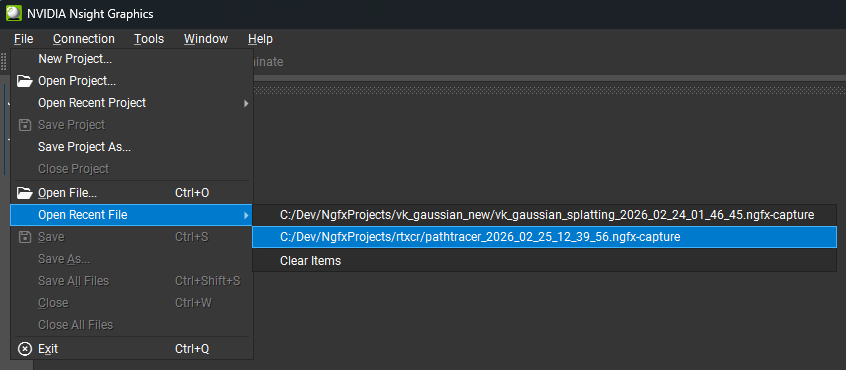Screen dimensions: 846x370
Task: Open pathtracer_2026_02_25 recent capture file
Action: tap(545, 237)
